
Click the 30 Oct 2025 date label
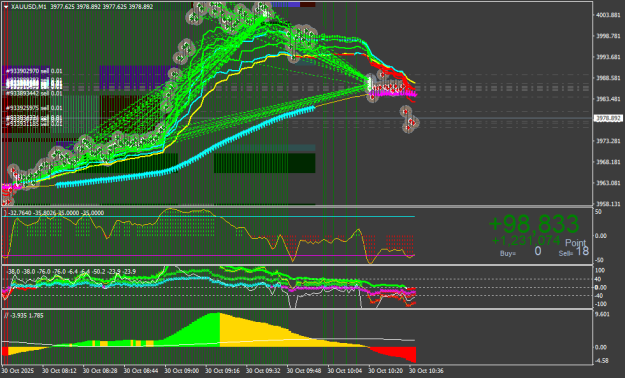pos(18,371)
